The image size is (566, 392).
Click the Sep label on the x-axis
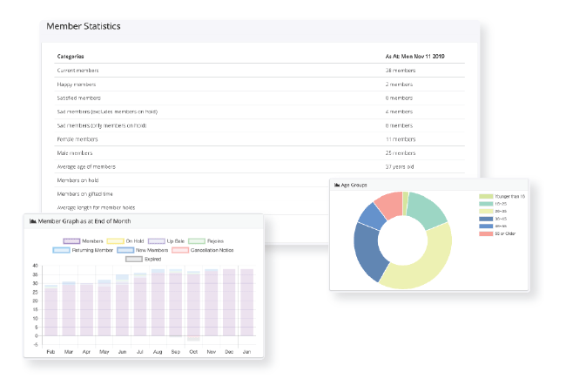(176, 352)
